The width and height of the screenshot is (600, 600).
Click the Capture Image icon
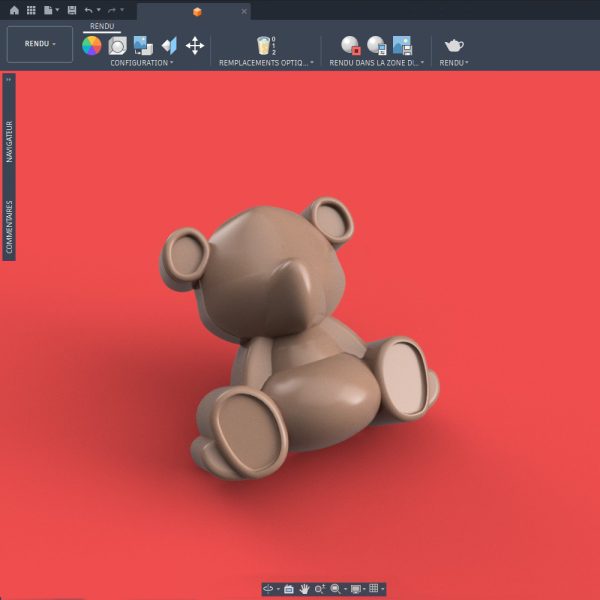(402, 45)
